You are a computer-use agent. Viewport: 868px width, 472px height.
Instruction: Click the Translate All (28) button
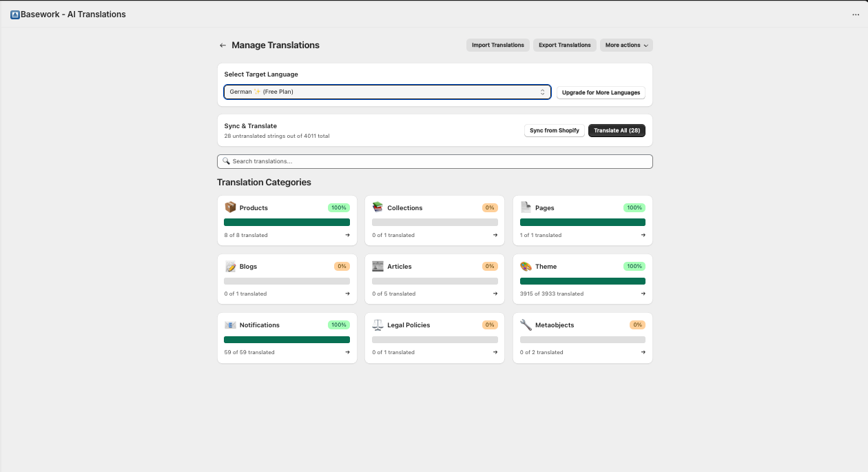click(616, 130)
